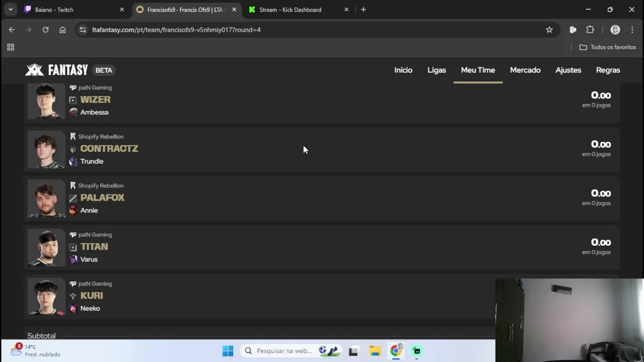Viewport: 644px width, 362px height.
Task: Open the Ligas section
Action: (x=437, y=70)
